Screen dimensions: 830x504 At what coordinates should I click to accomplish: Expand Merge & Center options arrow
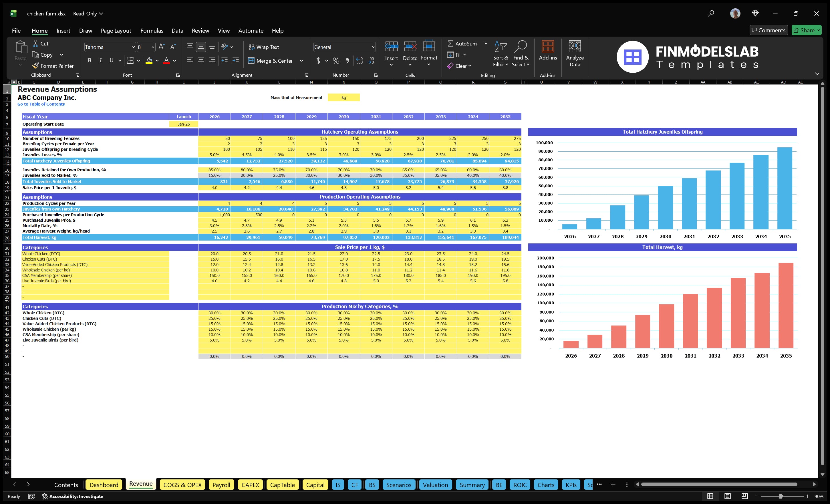[x=301, y=61]
